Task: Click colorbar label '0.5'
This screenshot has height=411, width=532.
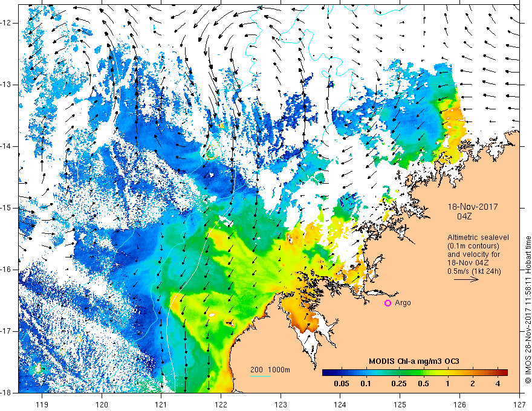Action: click(x=423, y=384)
